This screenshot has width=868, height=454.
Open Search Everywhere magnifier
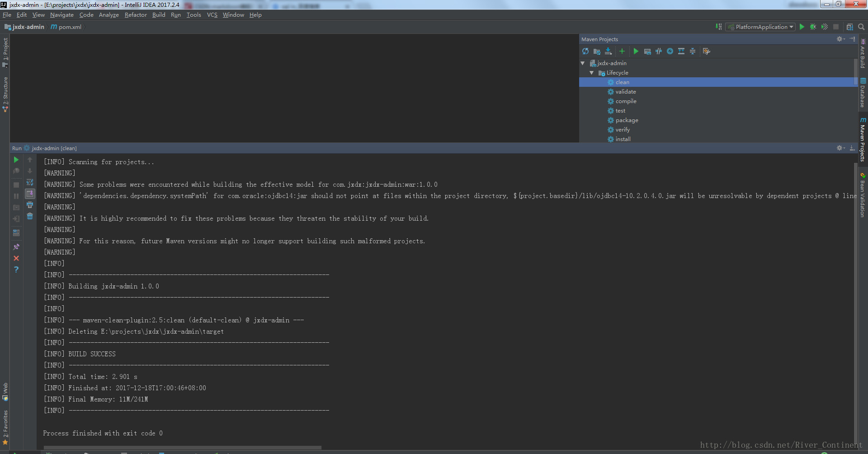(861, 27)
